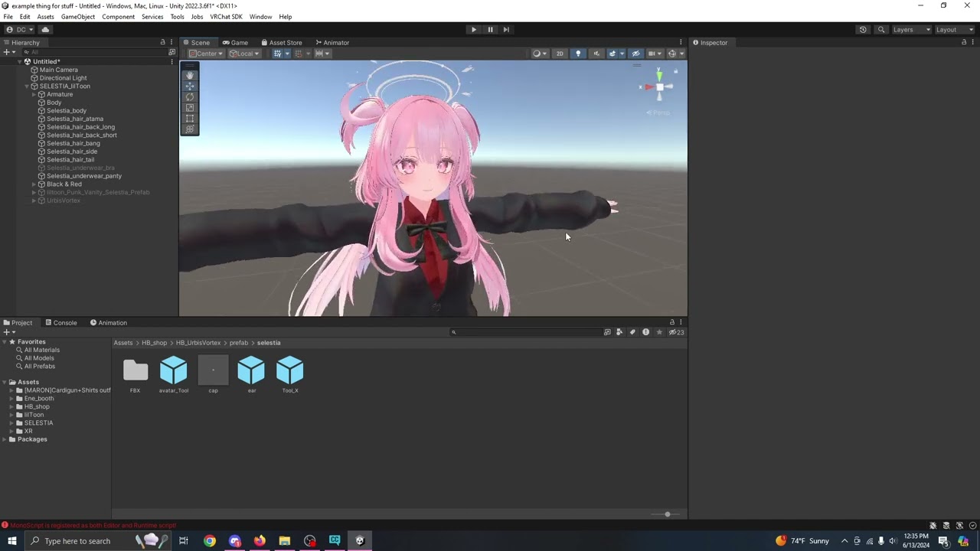This screenshot has width=980, height=551.
Task: Toggle scene lighting bulb button
Action: (x=578, y=54)
